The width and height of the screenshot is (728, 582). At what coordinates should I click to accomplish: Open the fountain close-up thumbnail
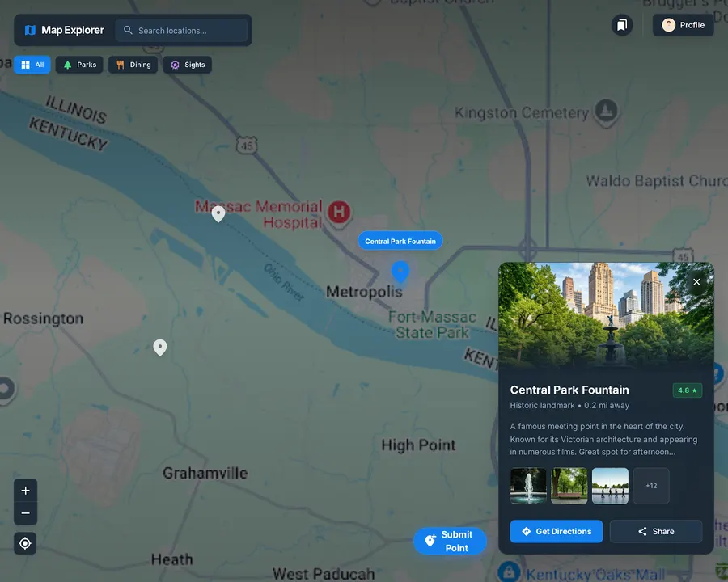(x=528, y=486)
